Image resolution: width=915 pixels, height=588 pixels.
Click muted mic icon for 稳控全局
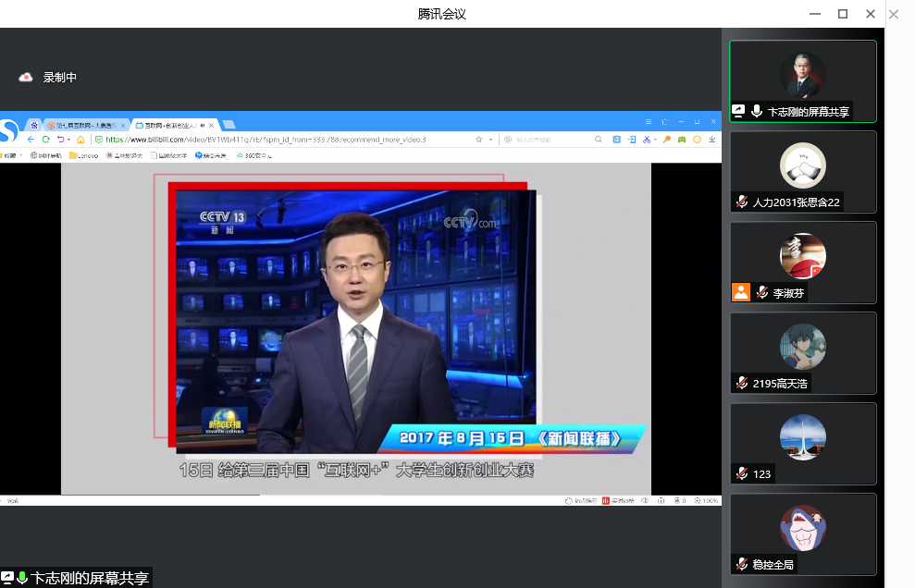[742, 564]
